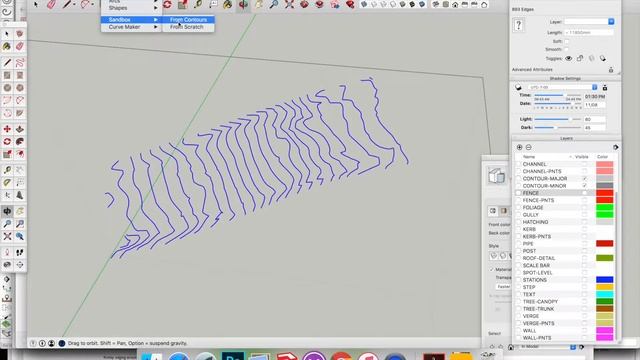Image resolution: width=640 pixels, height=360 pixels.
Task: Uncheck the CONTOUR-MINOR layer Visible checkbox
Action: [584, 186]
